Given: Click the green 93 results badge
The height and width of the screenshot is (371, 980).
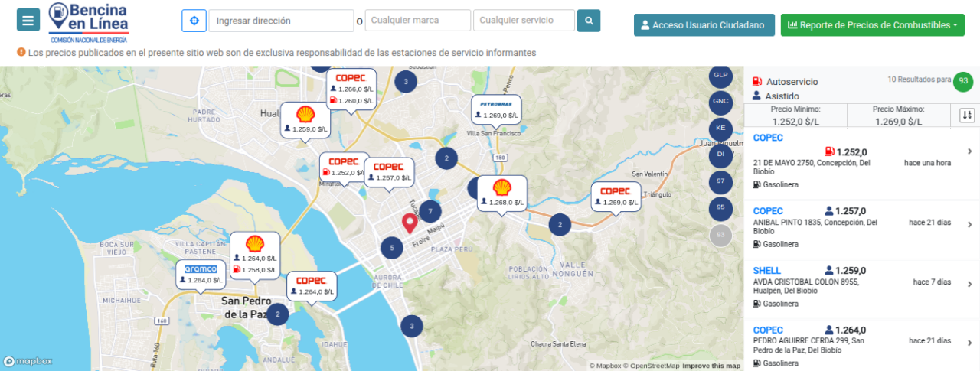Looking at the screenshot, I should click(x=963, y=81).
